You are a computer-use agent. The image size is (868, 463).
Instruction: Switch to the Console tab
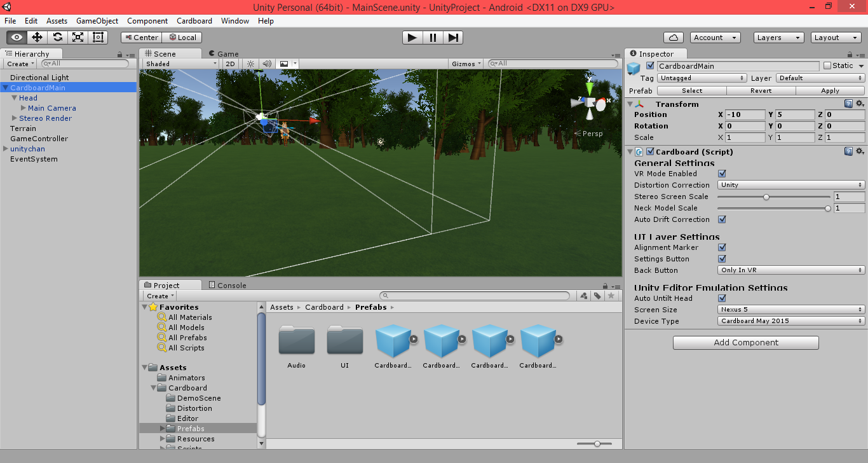(227, 285)
